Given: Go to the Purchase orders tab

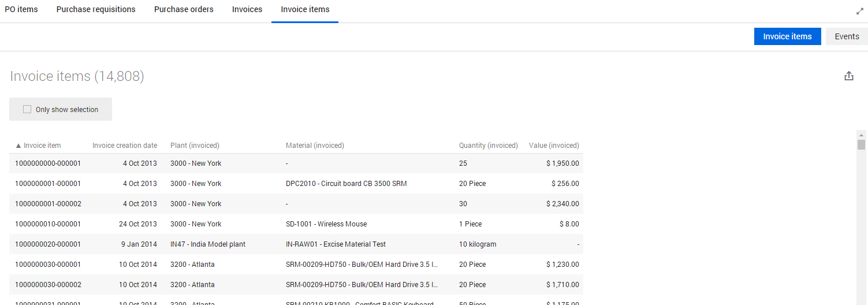Looking at the screenshot, I should (184, 9).
